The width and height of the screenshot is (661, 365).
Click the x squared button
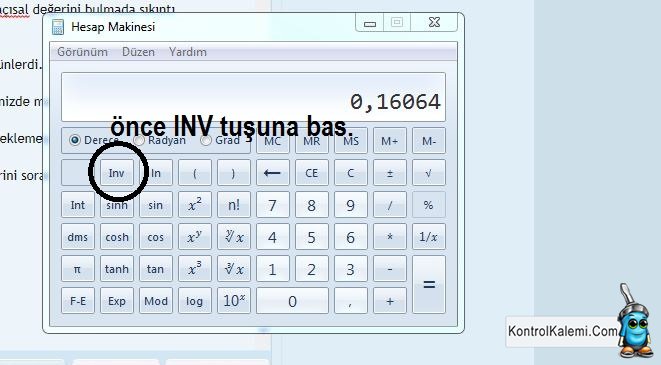point(195,205)
